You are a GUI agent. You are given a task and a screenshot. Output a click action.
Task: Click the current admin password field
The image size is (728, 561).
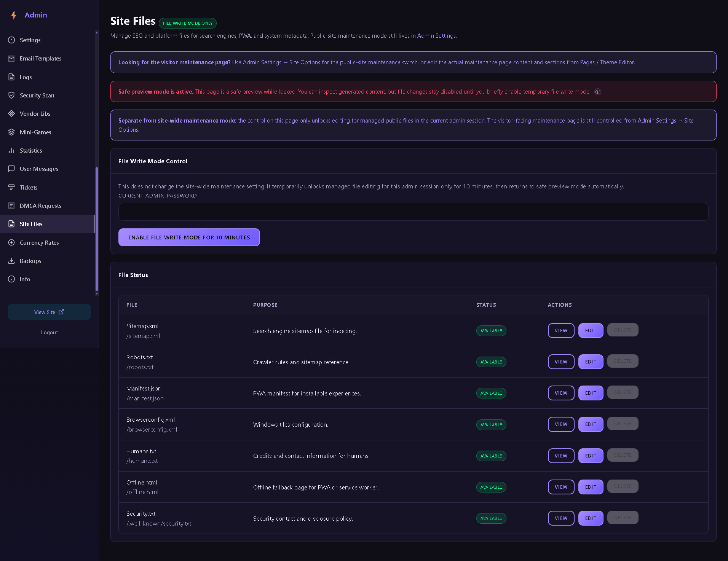click(x=413, y=212)
